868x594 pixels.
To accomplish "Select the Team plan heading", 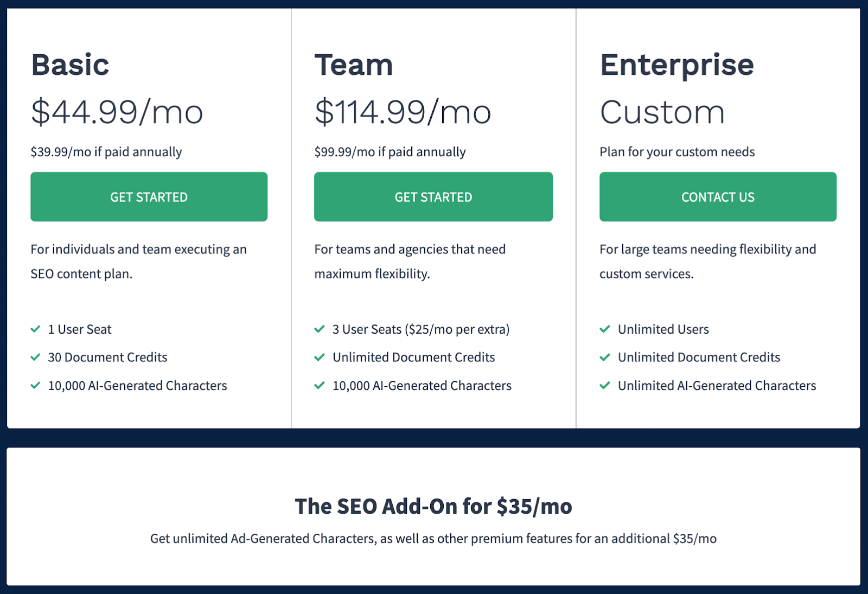I will 354,65.
